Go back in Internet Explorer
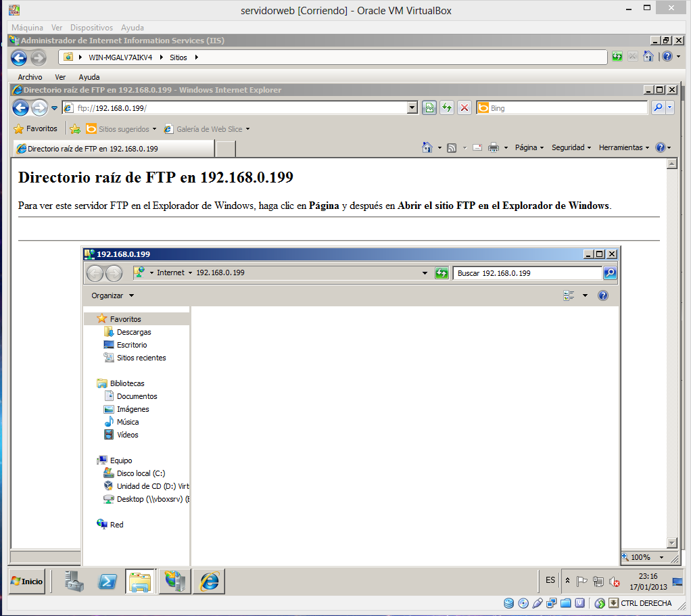Image resolution: width=691 pixels, height=616 pixels. tap(20, 108)
